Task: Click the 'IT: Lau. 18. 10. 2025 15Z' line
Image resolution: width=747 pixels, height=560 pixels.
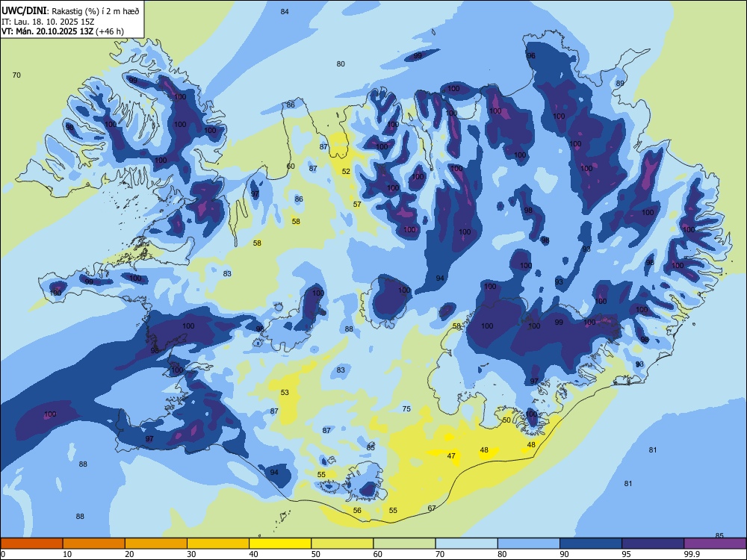Action: [48, 22]
